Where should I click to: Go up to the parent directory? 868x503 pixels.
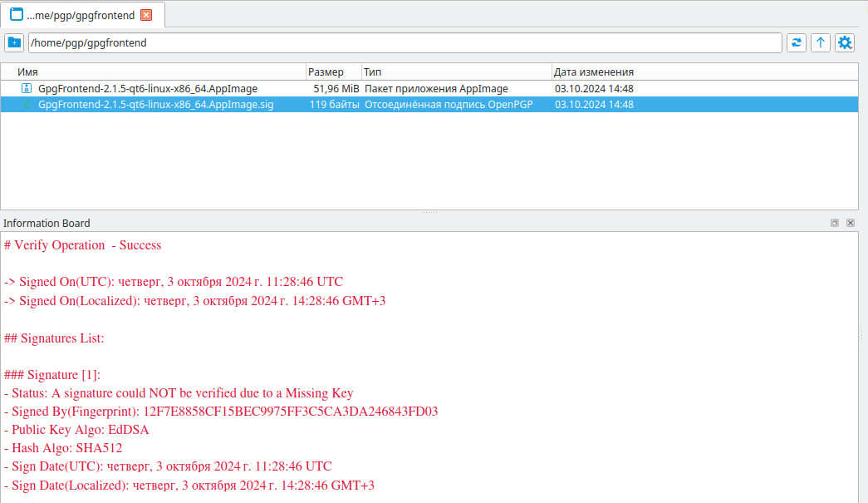(821, 42)
